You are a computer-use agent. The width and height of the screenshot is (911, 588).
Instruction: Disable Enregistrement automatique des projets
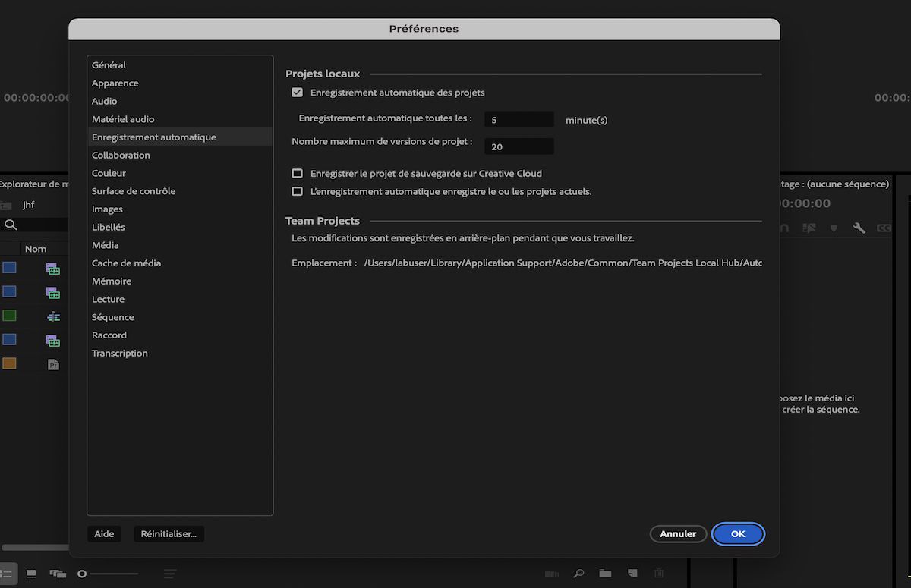297,92
